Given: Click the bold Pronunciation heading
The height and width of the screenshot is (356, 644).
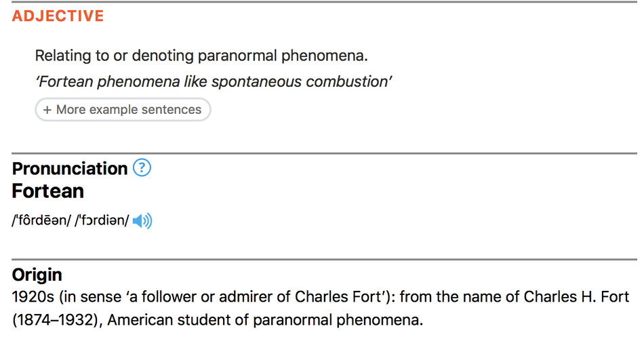Looking at the screenshot, I should (x=70, y=168).
